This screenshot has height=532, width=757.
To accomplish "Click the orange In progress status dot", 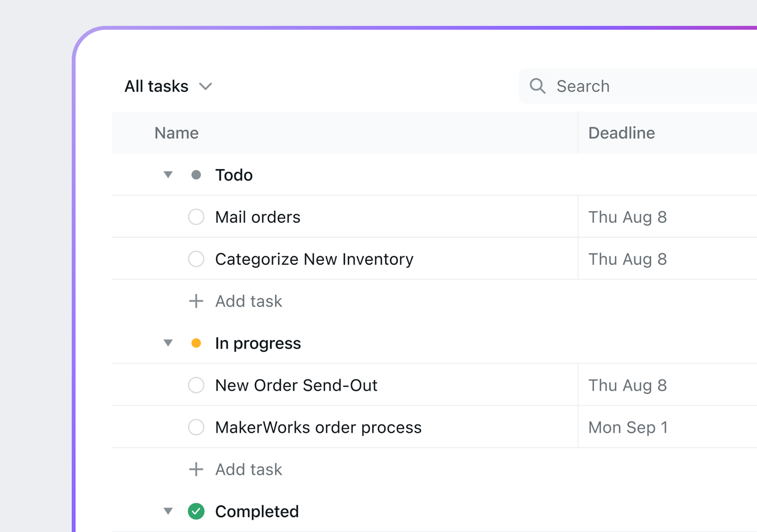I will 196,343.
